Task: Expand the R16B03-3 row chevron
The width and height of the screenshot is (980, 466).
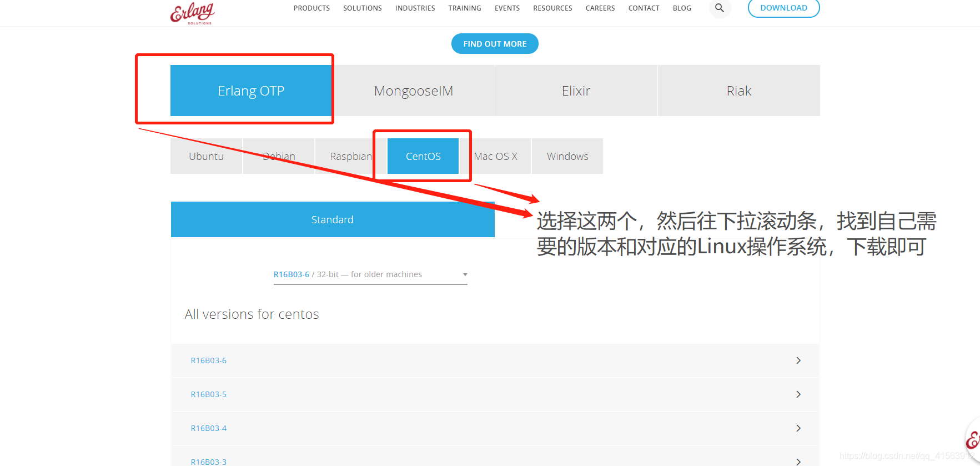Action: tap(798, 462)
